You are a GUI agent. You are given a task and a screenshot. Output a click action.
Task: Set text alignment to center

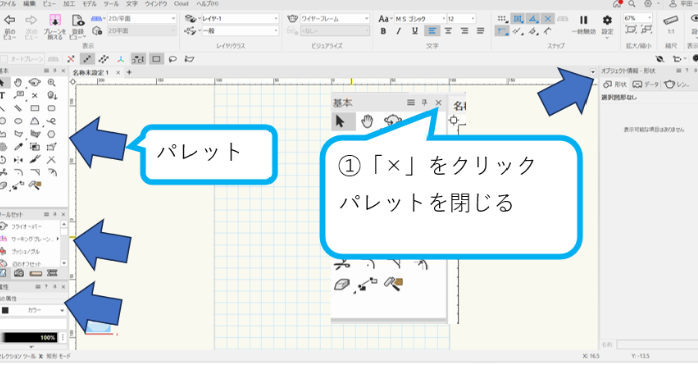[x=448, y=31]
